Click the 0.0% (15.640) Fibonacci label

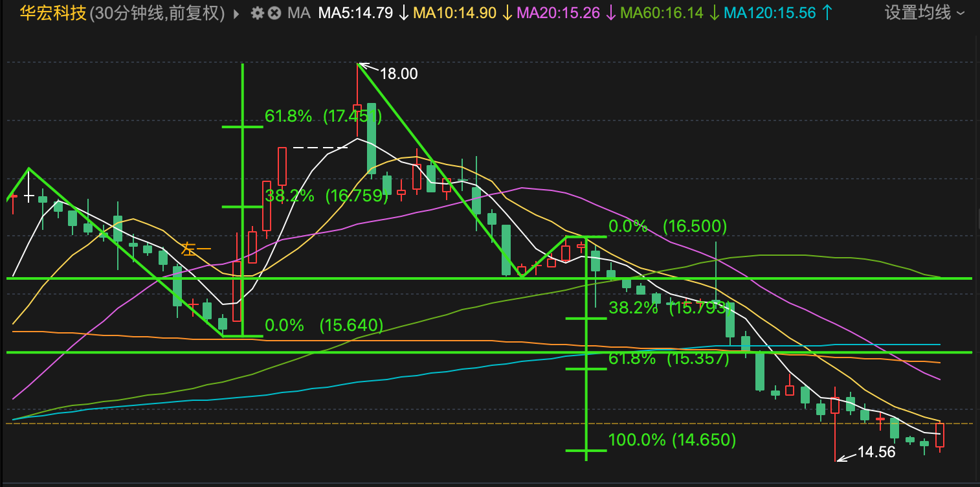(x=324, y=324)
